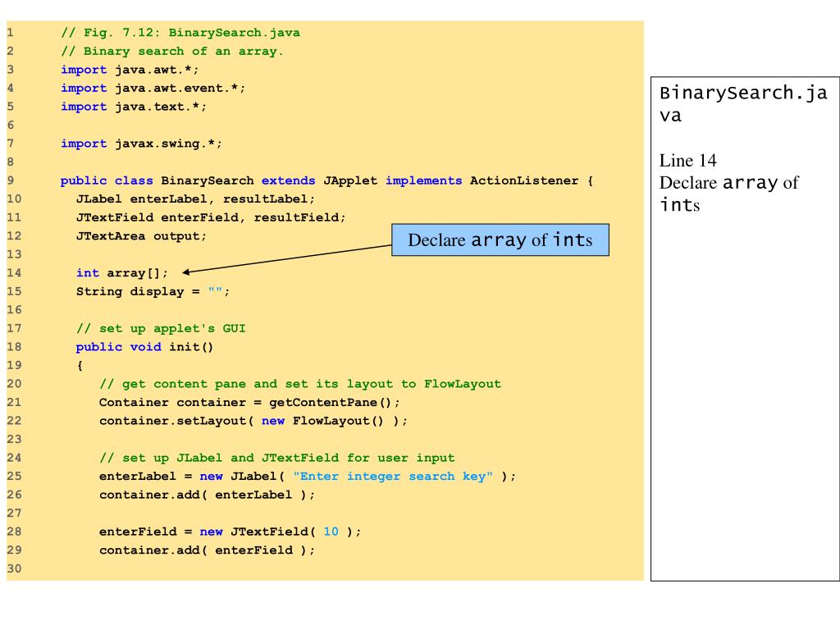840x630 pixels.
Task: Click the comment about content pane and FlowLayout
Action: pos(300,384)
